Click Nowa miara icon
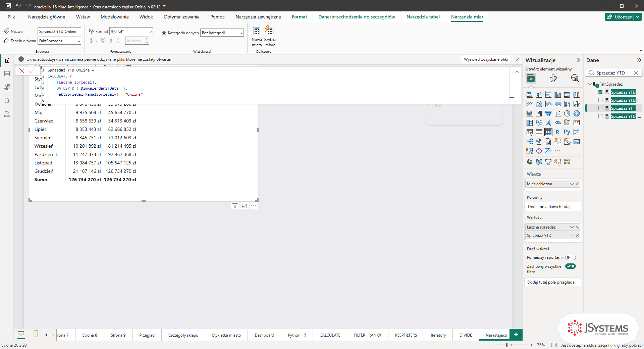This screenshot has height=349, width=644. tap(257, 31)
